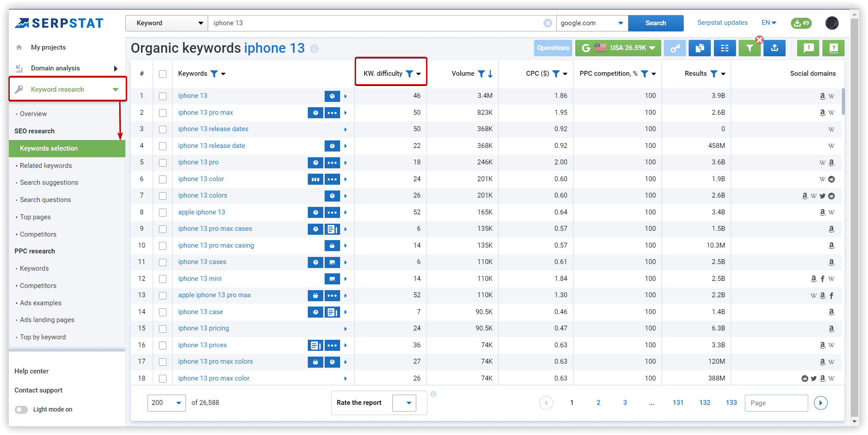Click filter funnel in Keywords column header
Image resolution: width=868 pixels, height=435 pixels.
[x=214, y=74]
